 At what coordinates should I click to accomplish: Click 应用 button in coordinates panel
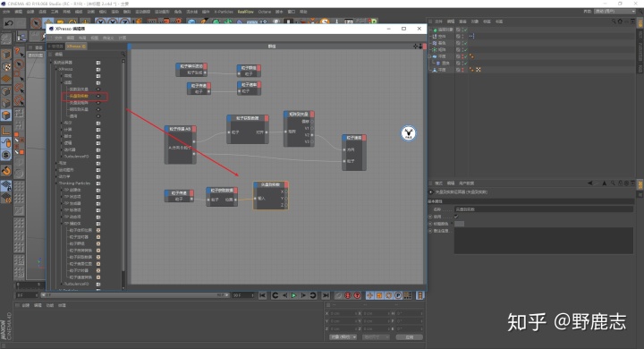[409, 337]
